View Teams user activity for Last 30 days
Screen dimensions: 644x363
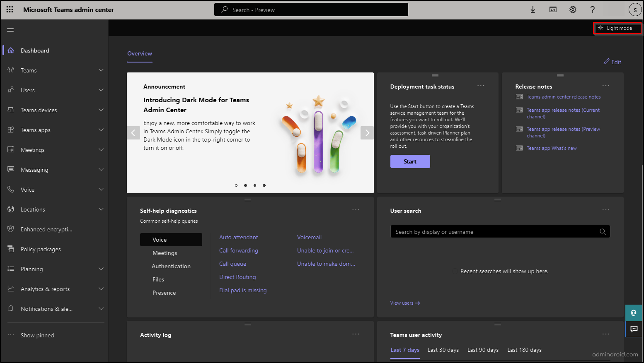443,350
